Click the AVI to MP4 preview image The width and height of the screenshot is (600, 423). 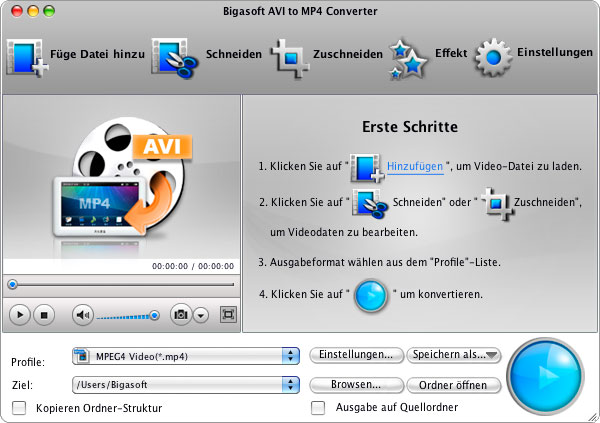pyautogui.click(x=122, y=178)
